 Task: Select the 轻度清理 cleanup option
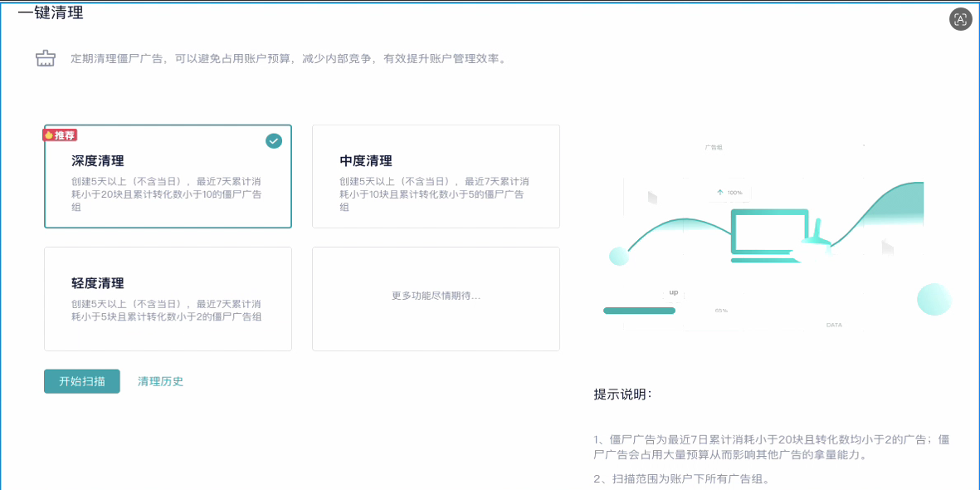click(168, 297)
